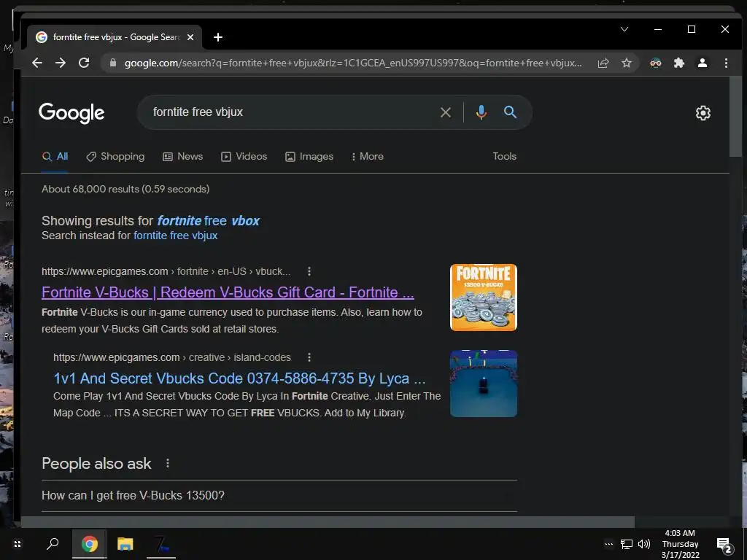The width and height of the screenshot is (747, 560).
Task: Open Google quick settings gear
Action: [703, 113]
